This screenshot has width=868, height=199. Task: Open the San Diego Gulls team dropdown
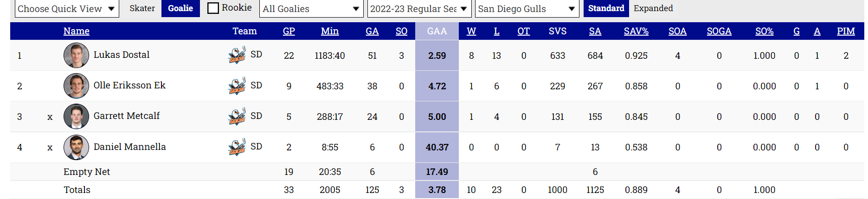[x=527, y=9]
